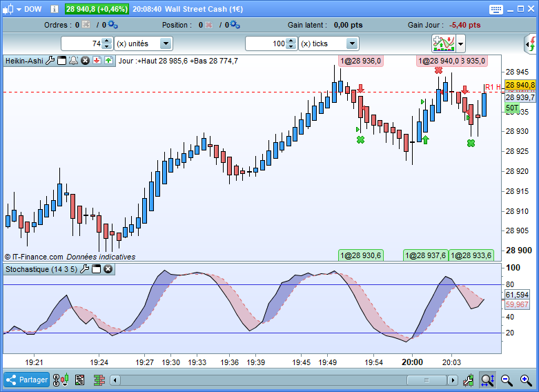Select buy order label 1@28 930,6

360,255
